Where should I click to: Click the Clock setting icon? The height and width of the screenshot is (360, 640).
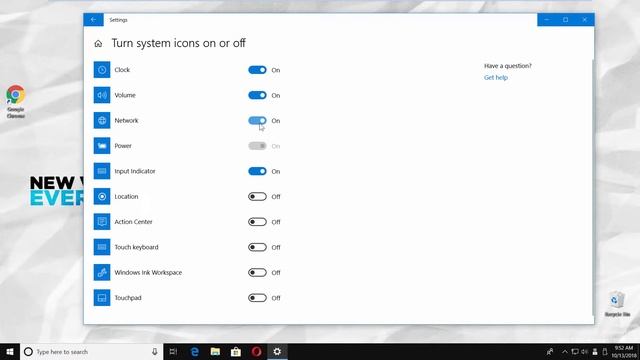102,70
